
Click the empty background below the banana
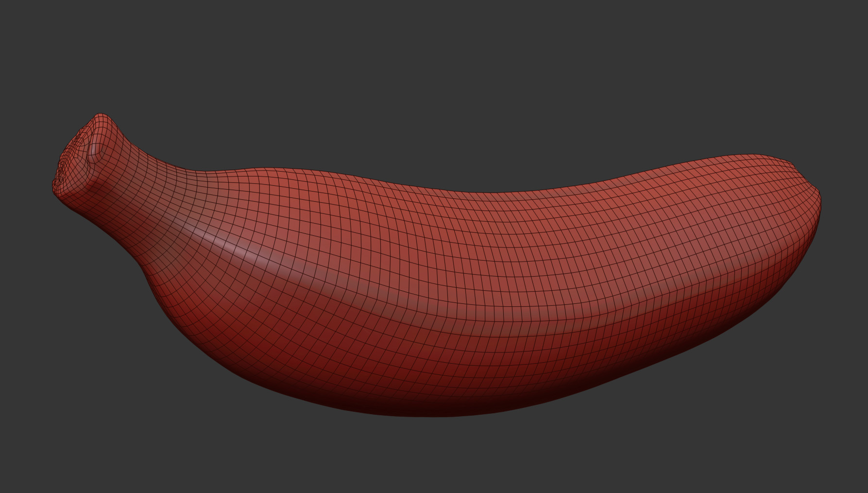(437, 457)
